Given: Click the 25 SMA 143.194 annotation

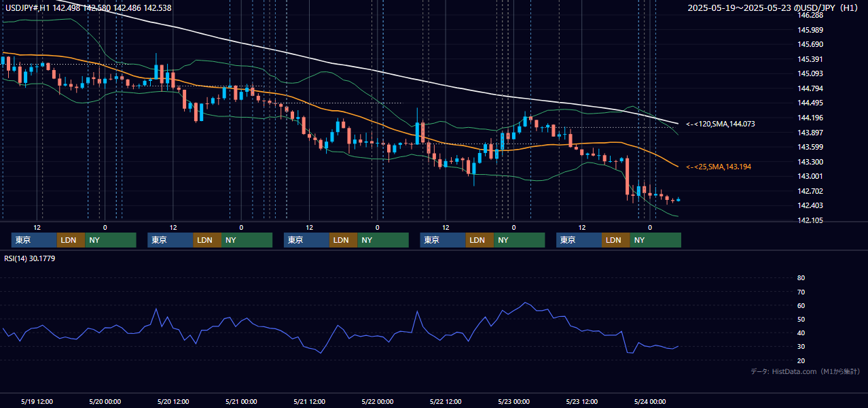Looking at the screenshot, I should pyautogui.click(x=719, y=167).
